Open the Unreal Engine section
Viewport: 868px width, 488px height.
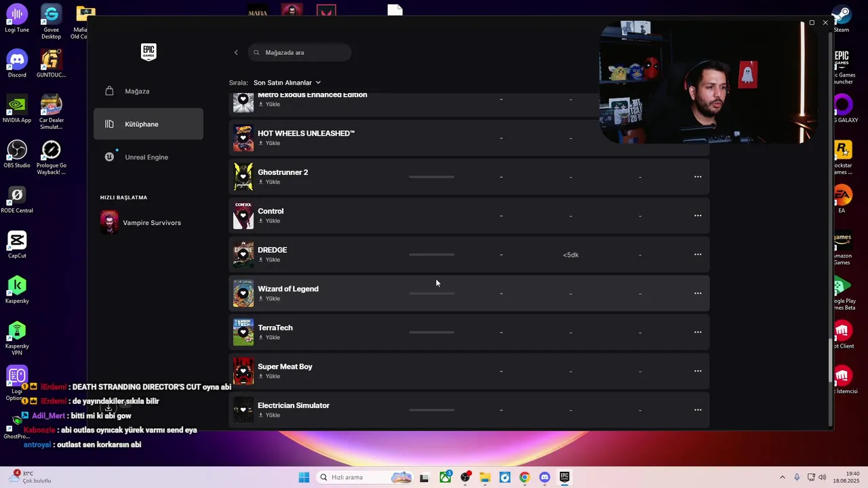pos(149,157)
